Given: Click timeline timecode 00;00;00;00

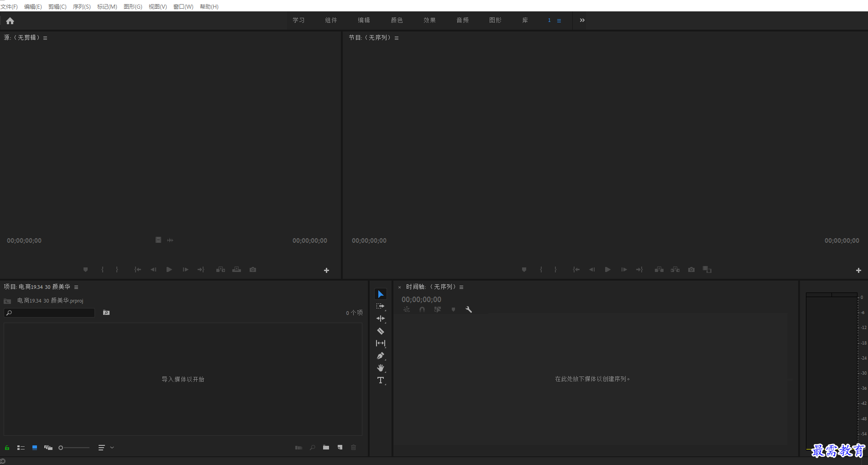Looking at the screenshot, I should pos(421,299).
